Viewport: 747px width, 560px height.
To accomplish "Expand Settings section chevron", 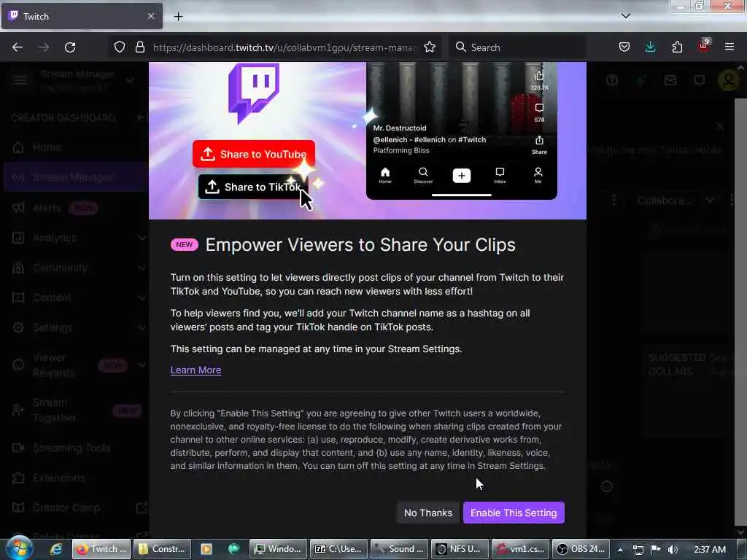I will tap(142, 327).
